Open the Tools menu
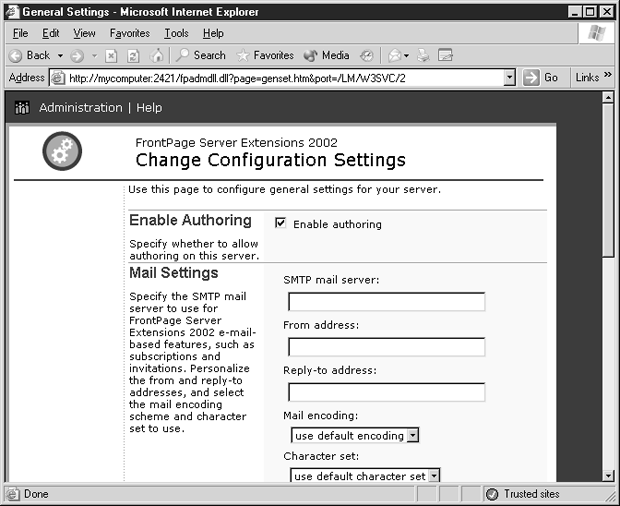This screenshot has width=620, height=506. (176, 33)
